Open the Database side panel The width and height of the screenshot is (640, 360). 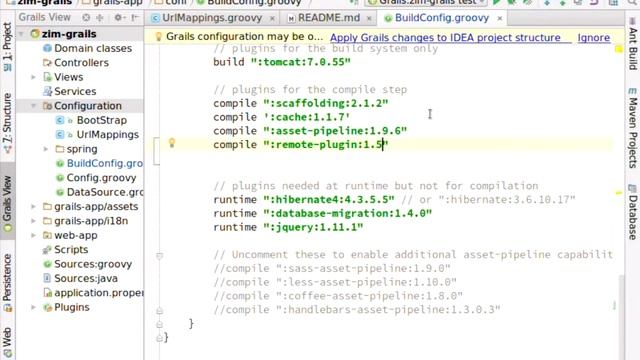click(633, 212)
